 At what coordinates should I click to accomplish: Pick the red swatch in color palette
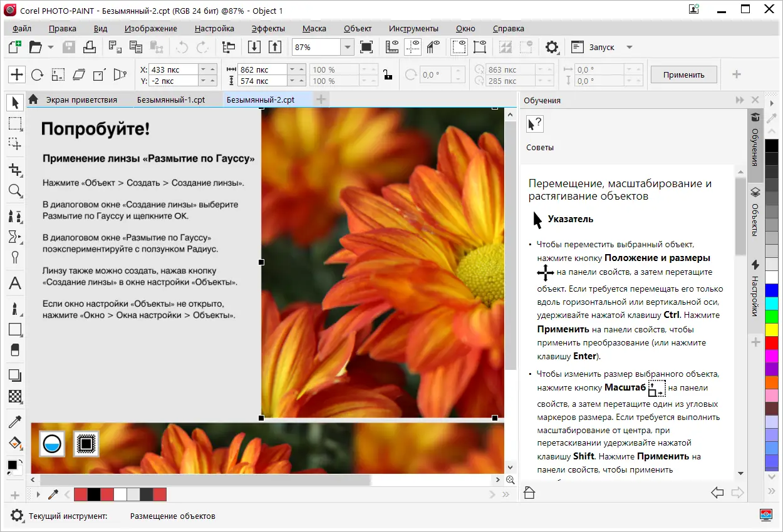pyautogui.click(x=772, y=342)
